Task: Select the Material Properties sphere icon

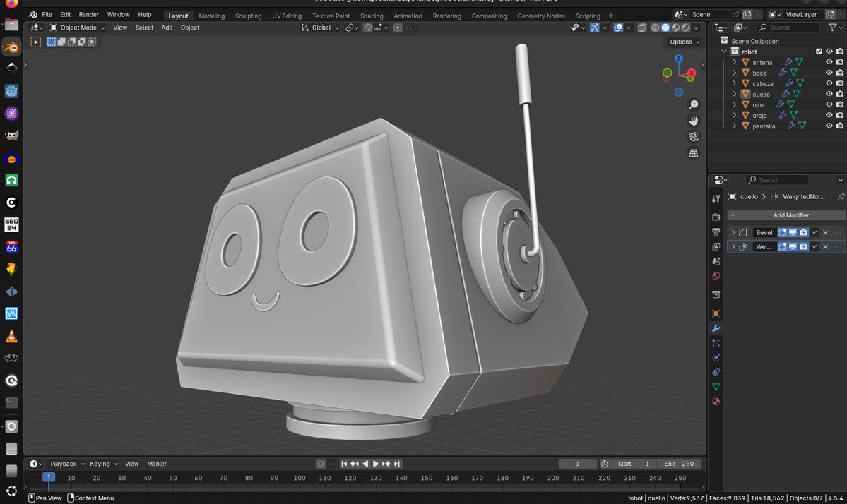Action: tap(716, 401)
